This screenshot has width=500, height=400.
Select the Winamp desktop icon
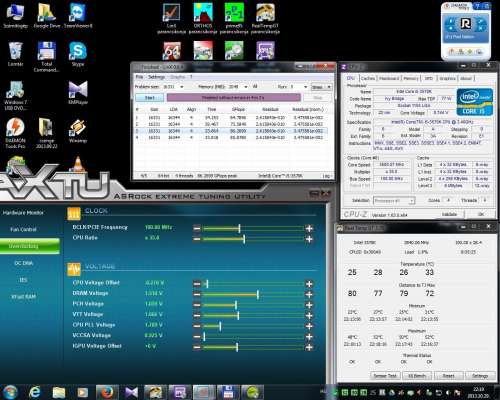point(78,131)
